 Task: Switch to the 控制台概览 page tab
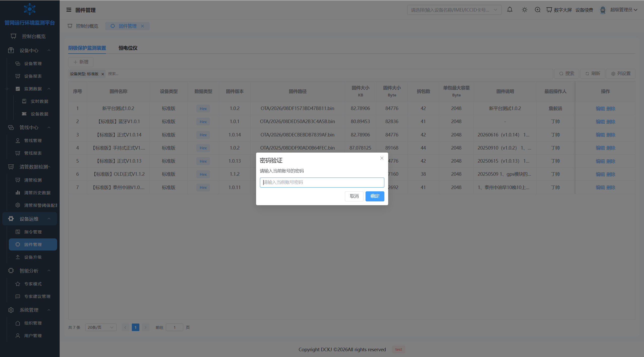[83, 26]
